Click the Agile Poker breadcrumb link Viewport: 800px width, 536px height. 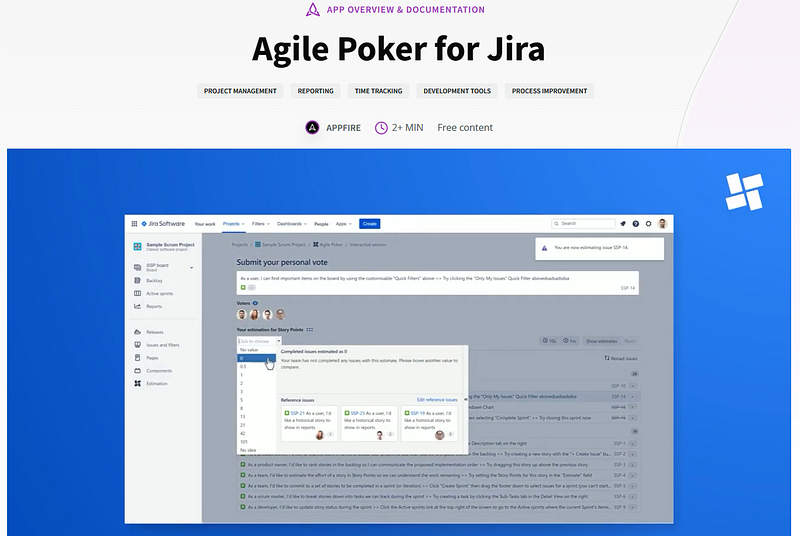tap(328, 244)
